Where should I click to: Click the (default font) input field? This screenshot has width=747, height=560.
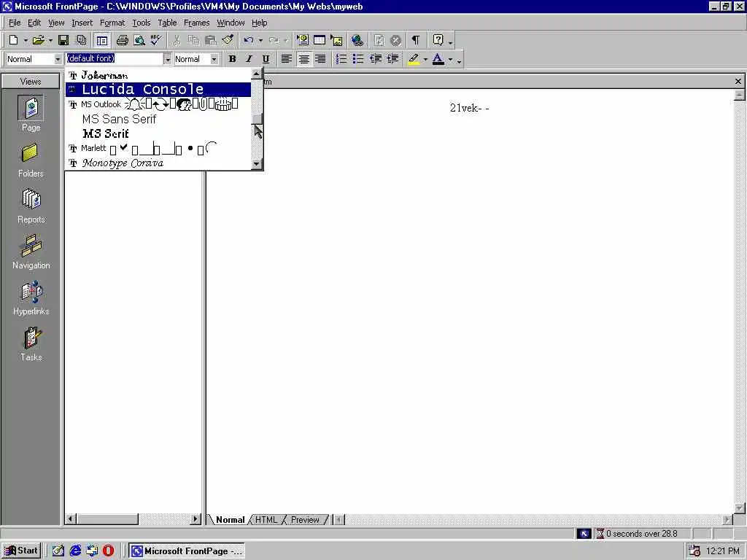[114, 58]
